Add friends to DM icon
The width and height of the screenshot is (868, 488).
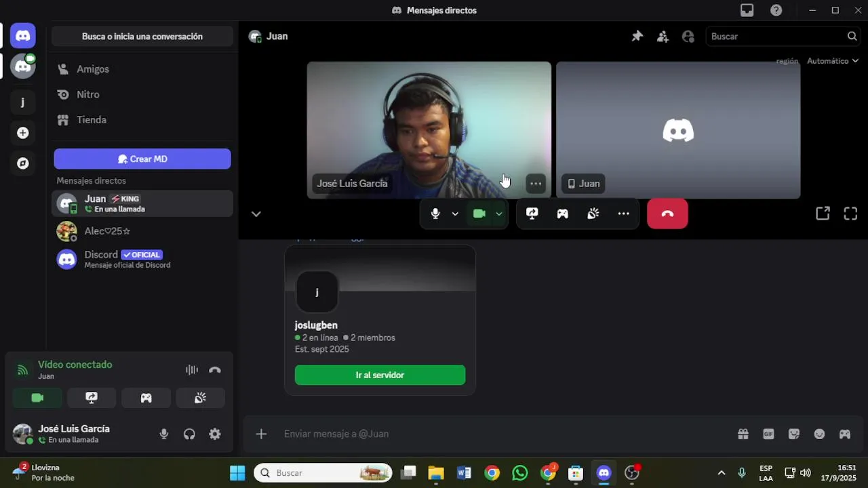click(663, 37)
